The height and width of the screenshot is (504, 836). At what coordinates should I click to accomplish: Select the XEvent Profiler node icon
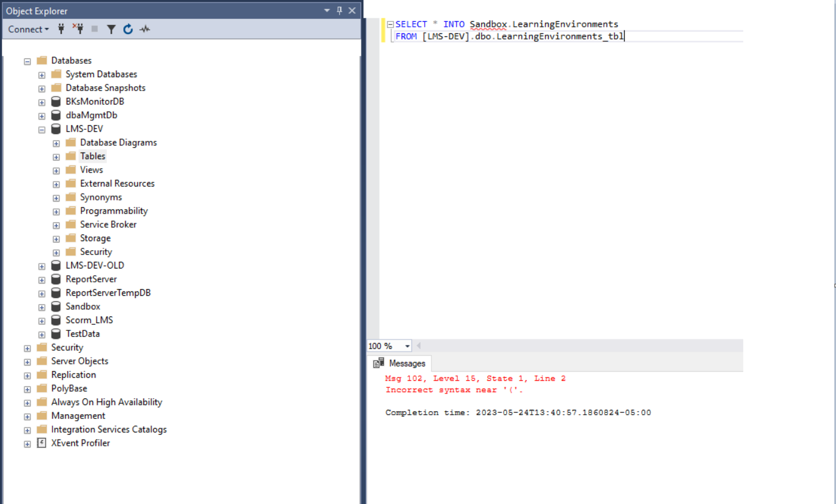click(41, 443)
